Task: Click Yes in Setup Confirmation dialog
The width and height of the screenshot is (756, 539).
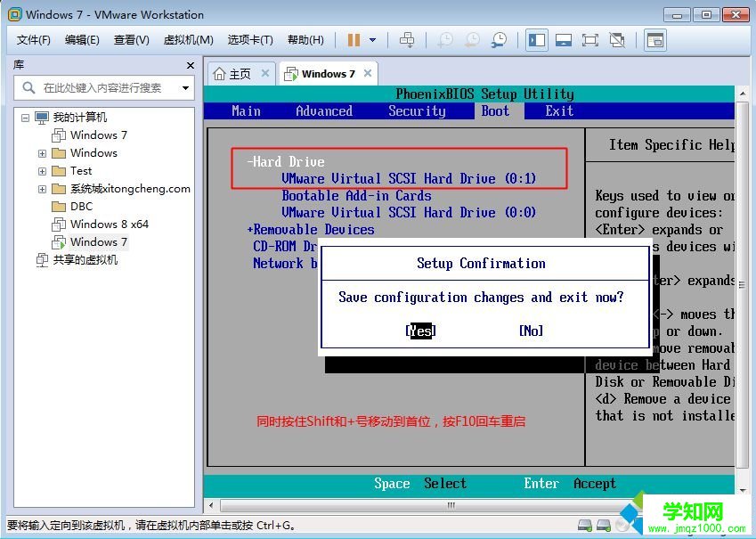Action: (x=419, y=330)
